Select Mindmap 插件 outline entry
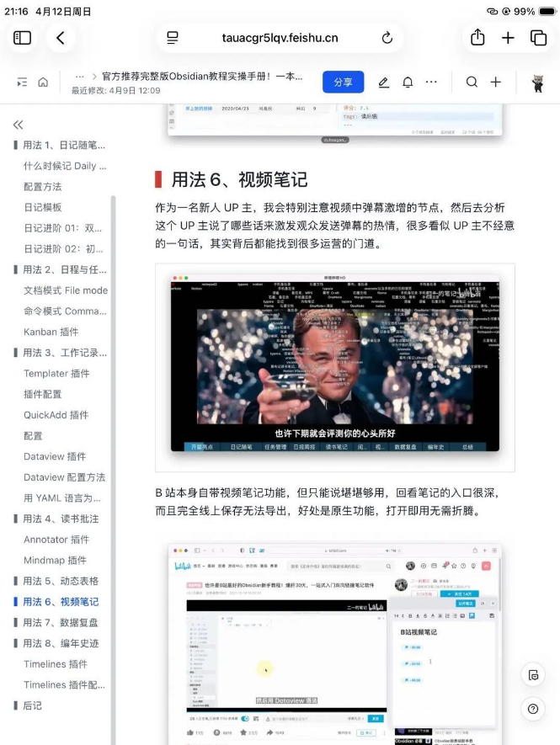Viewport: 560px width, 745px height. pyautogui.click(x=55, y=560)
